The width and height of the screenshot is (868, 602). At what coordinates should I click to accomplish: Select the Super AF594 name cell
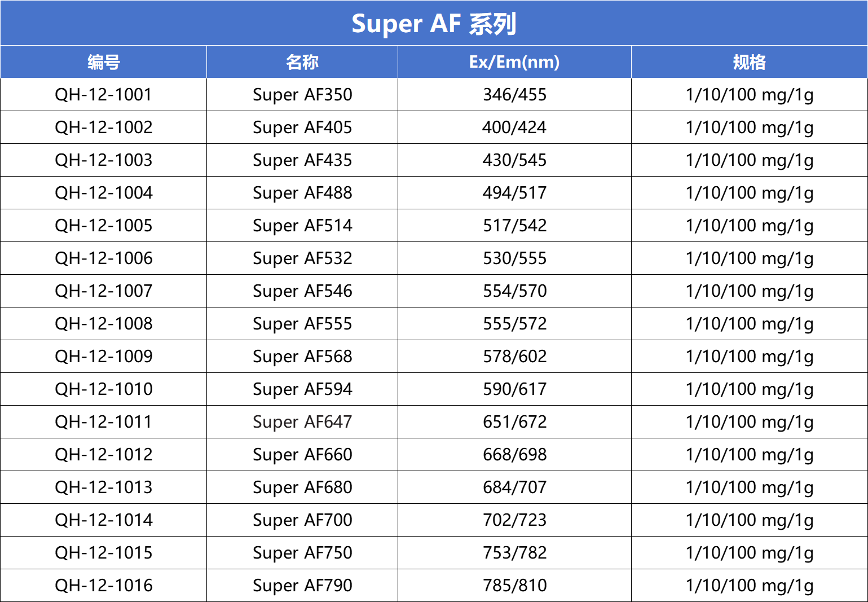click(302, 389)
